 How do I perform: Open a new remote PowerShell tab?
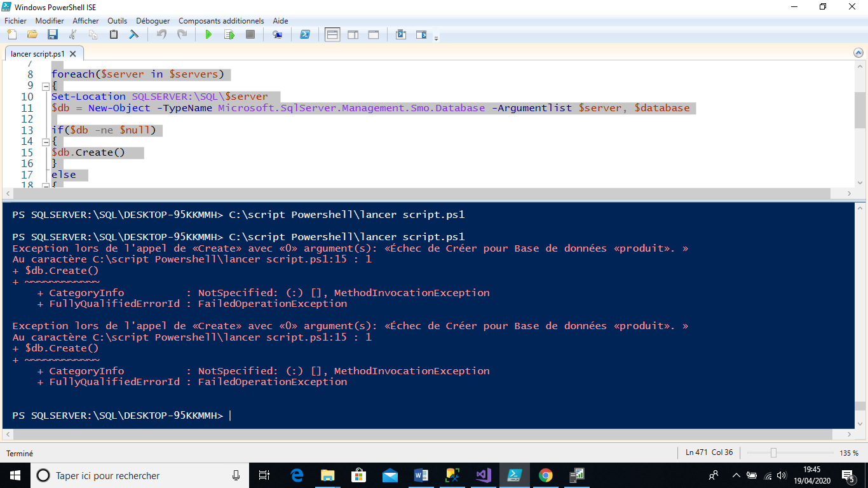point(278,34)
